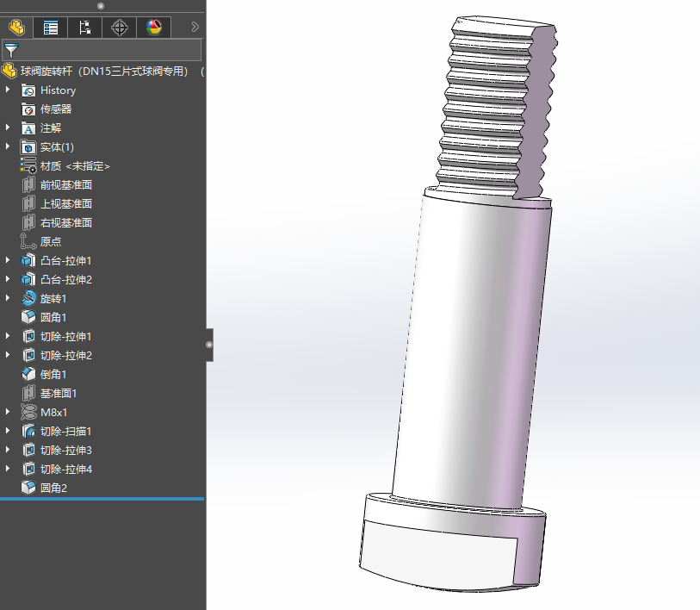700x610 pixels.
Task: Select the History folder icon
Action: point(28,90)
